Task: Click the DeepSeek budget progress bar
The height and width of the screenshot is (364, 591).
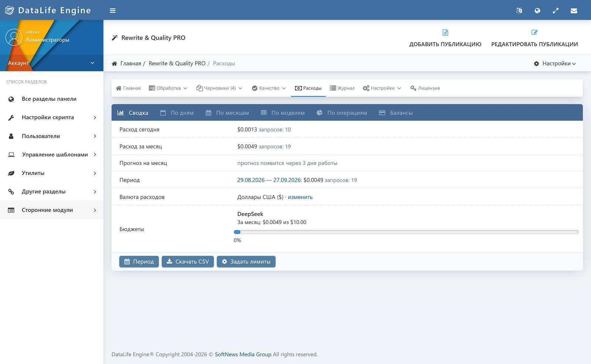Action: point(406,232)
